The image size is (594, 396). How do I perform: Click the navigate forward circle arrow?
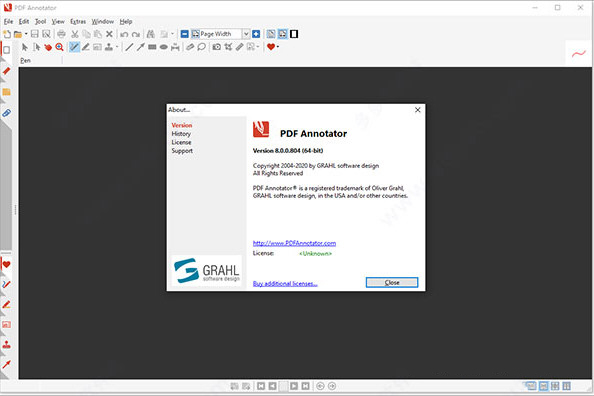332,386
